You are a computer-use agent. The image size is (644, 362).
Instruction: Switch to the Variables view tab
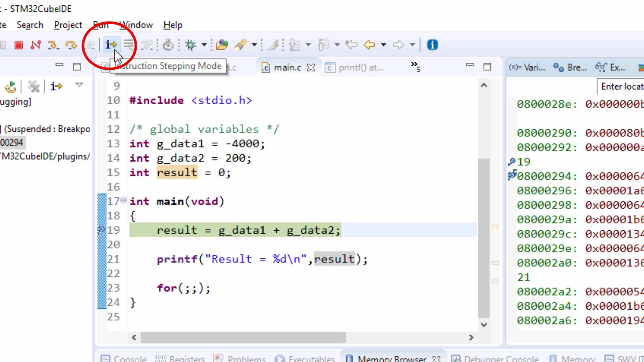pos(527,68)
